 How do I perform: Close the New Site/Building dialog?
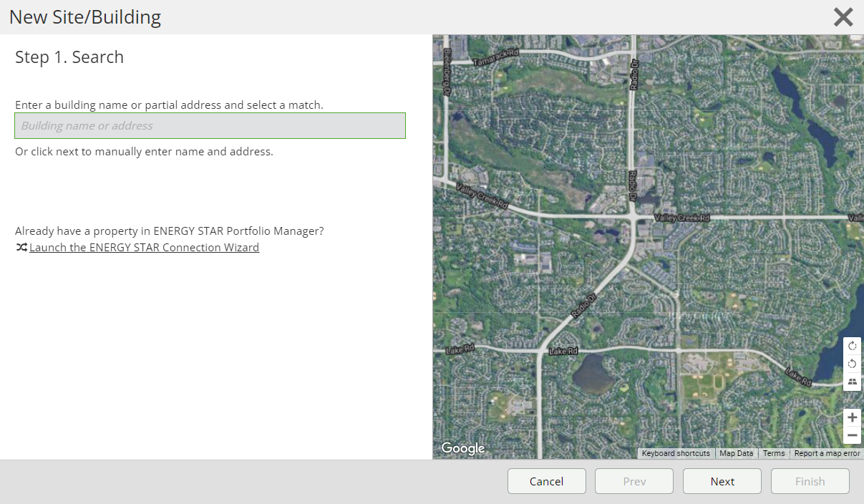843,17
